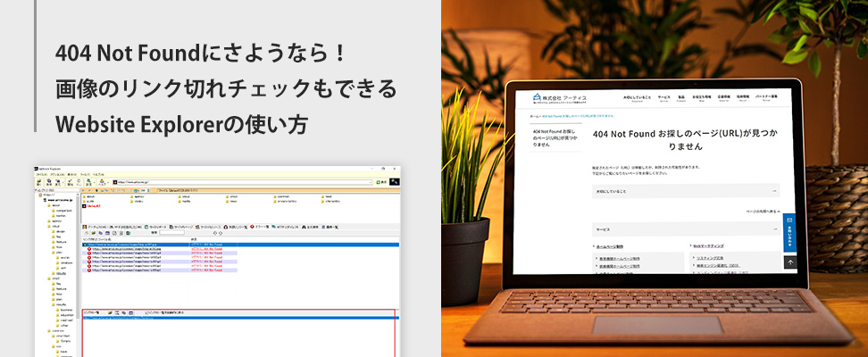
Task: Open the URL history dropdown arrow
Action: pos(371,182)
